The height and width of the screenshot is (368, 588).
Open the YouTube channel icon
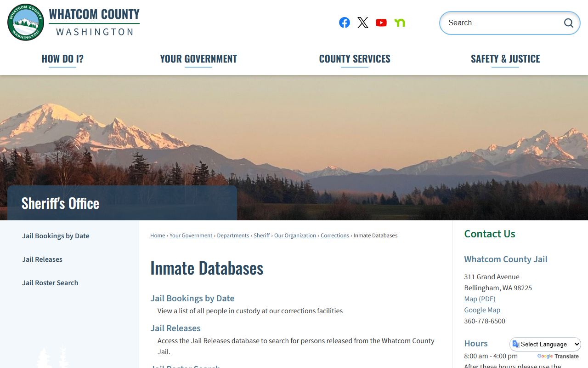point(381,23)
